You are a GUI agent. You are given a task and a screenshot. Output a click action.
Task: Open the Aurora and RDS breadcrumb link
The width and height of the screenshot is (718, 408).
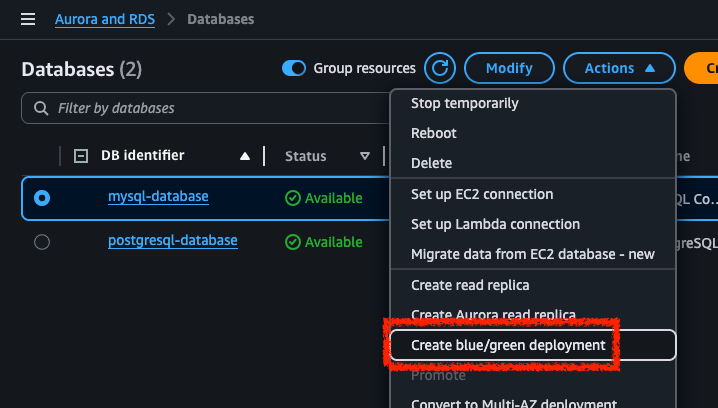[105, 19]
